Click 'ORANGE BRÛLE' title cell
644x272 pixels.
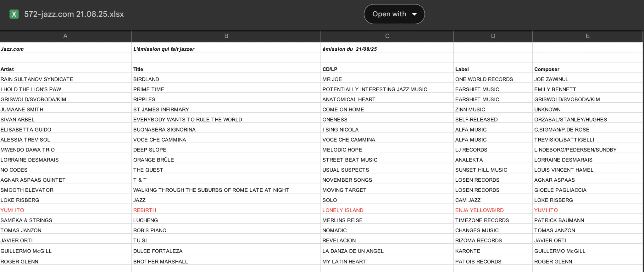(226, 158)
